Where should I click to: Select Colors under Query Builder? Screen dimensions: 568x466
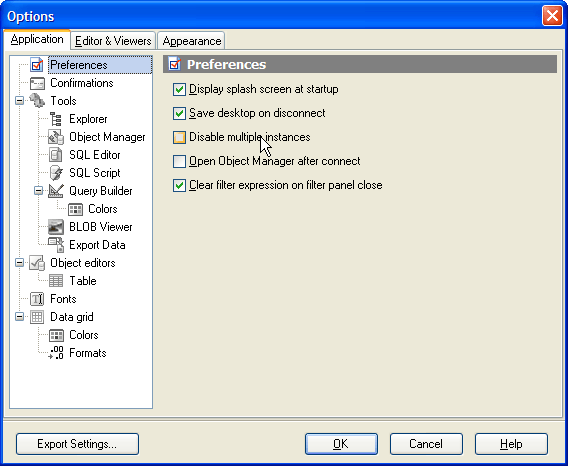(103, 209)
